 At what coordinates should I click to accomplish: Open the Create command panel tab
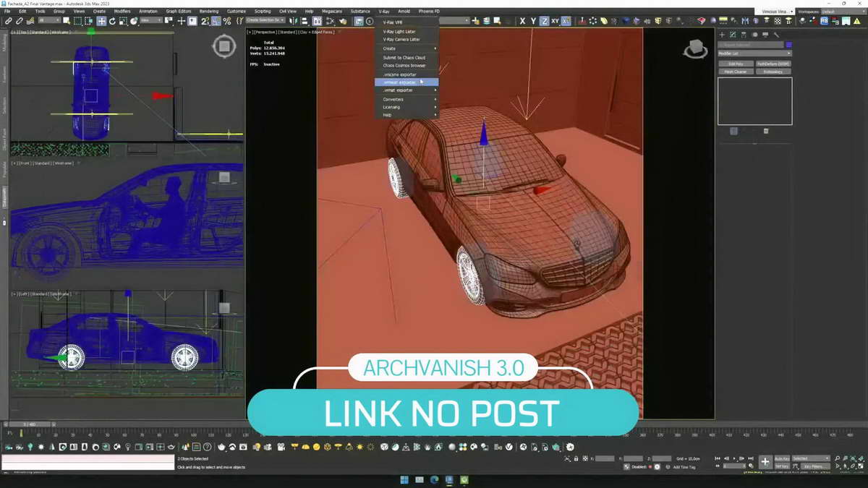(722, 35)
